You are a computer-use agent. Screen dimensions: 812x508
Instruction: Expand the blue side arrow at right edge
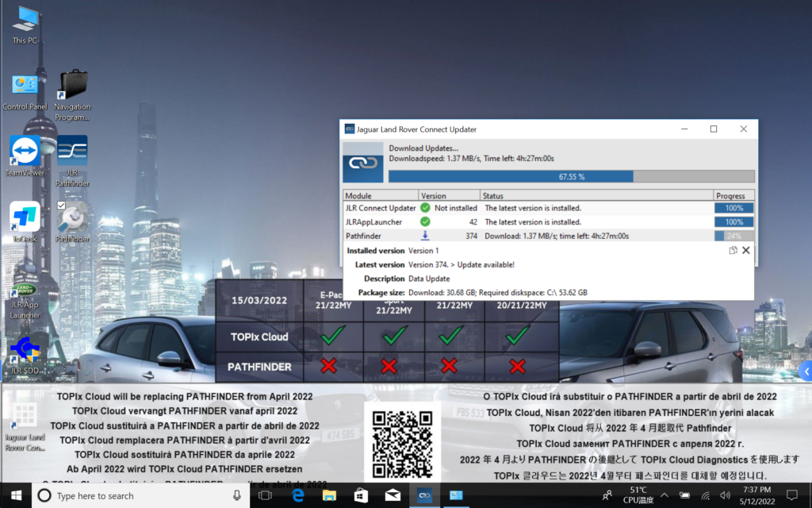coord(806,371)
